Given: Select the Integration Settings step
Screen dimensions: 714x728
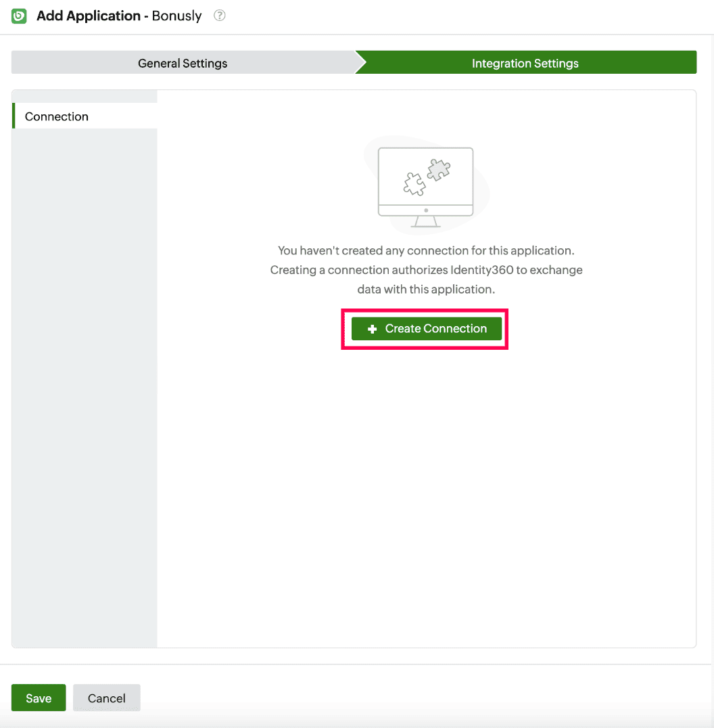Looking at the screenshot, I should tap(525, 63).
